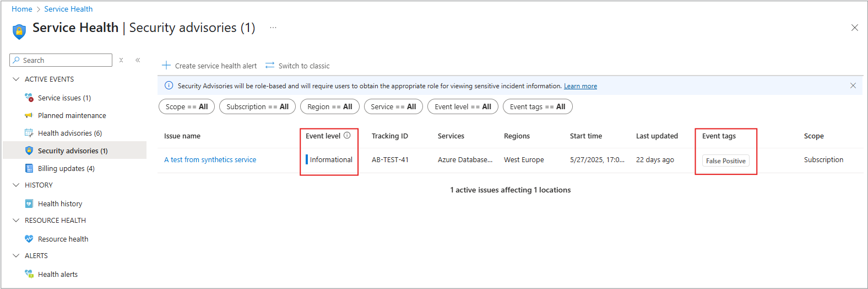This screenshot has height=289, width=868.
Task: Open Service issues (1)
Action: [64, 98]
